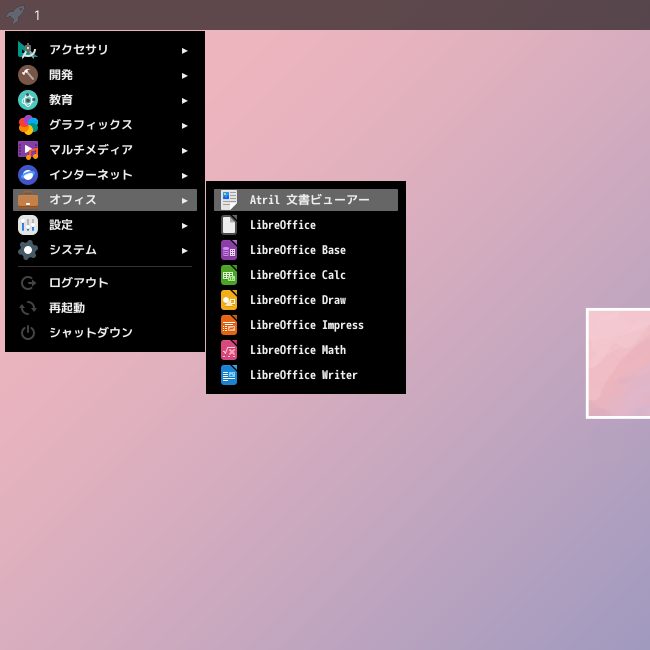Image resolution: width=650 pixels, height=650 pixels.
Task: Expand the アクセサリ submenu arrow
Action: 184,51
